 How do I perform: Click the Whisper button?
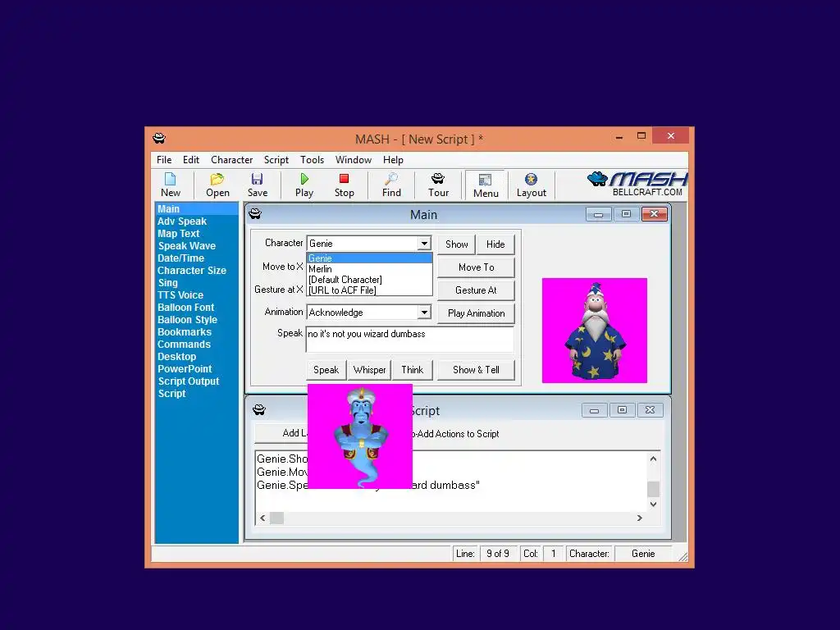pyautogui.click(x=369, y=370)
